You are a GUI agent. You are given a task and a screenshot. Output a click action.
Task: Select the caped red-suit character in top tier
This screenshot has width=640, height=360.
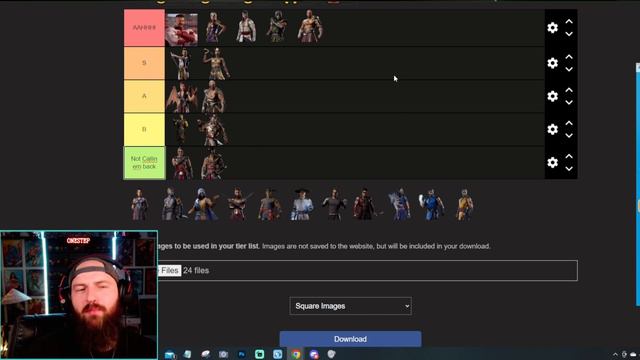pyautogui.click(x=182, y=29)
